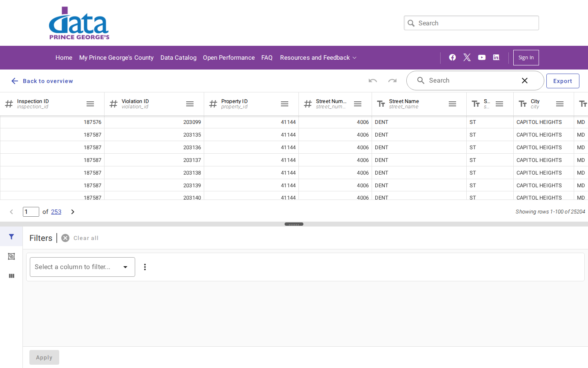The height and width of the screenshot is (368, 588).
Task: Click the City column header text
Action: (x=535, y=101)
